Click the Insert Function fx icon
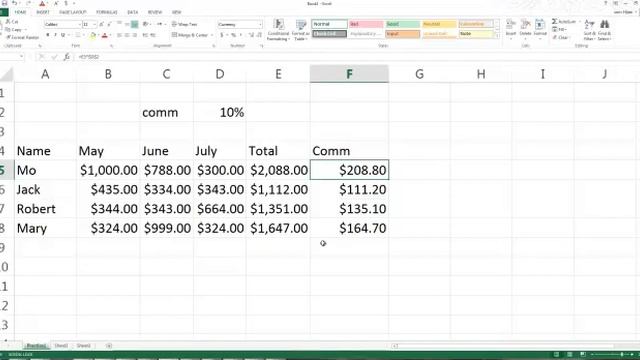The image size is (640, 360). click(x=67, y=57)
